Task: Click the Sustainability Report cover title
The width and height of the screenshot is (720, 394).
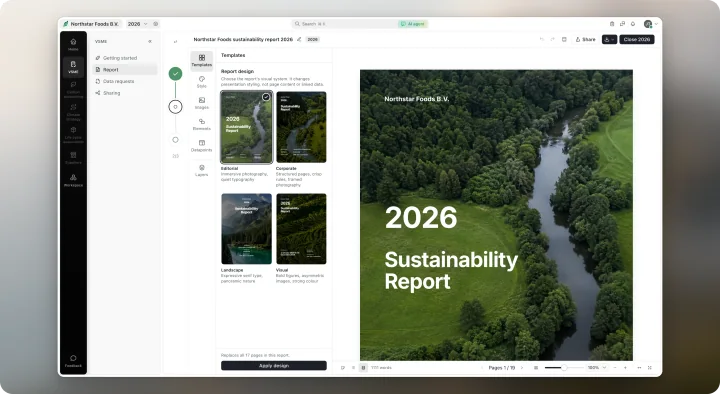Action: (x=451, y=270)
